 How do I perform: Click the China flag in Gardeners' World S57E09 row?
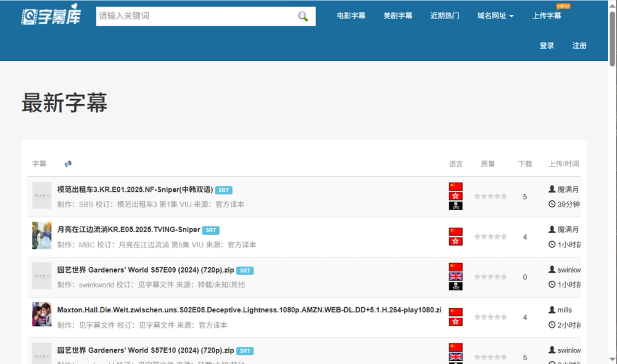tap(456, 267)
